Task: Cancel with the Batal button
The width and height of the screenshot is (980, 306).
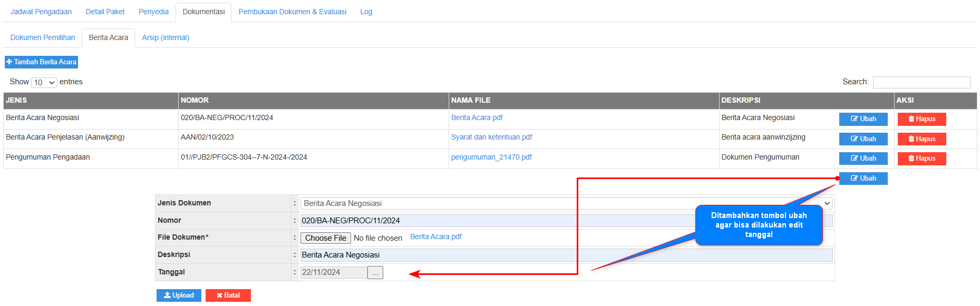Action: [228, 295]
